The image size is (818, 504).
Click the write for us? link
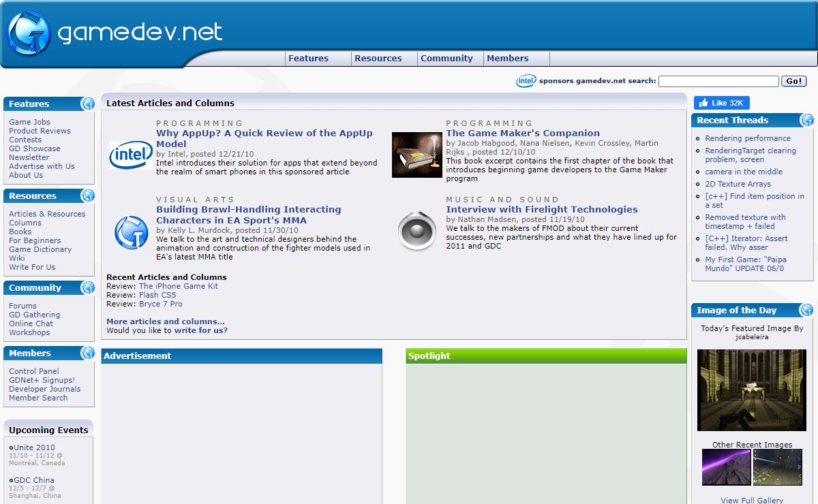(x=201, y=330)
